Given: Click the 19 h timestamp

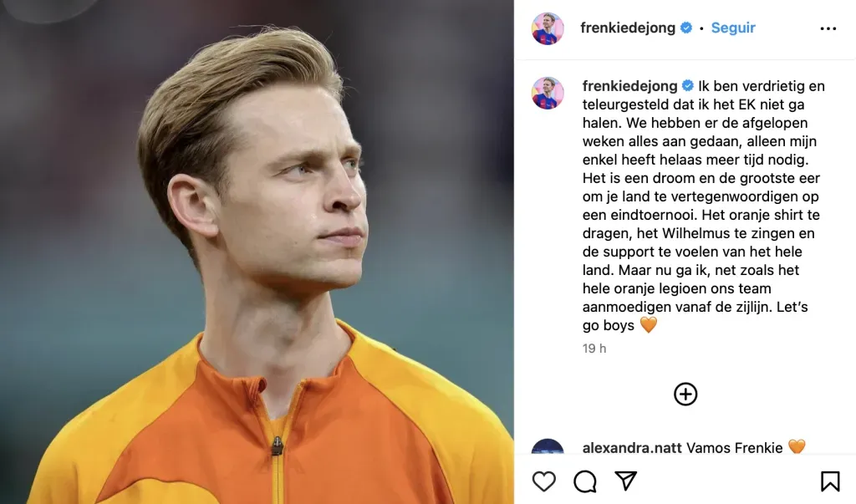Looking at the screenshot, I should pyautogui.click(x=594, y=349).
